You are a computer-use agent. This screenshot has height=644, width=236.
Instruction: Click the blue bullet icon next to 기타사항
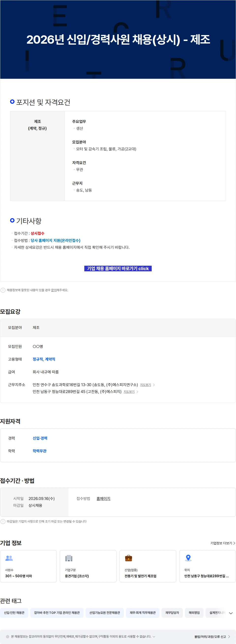12,221
